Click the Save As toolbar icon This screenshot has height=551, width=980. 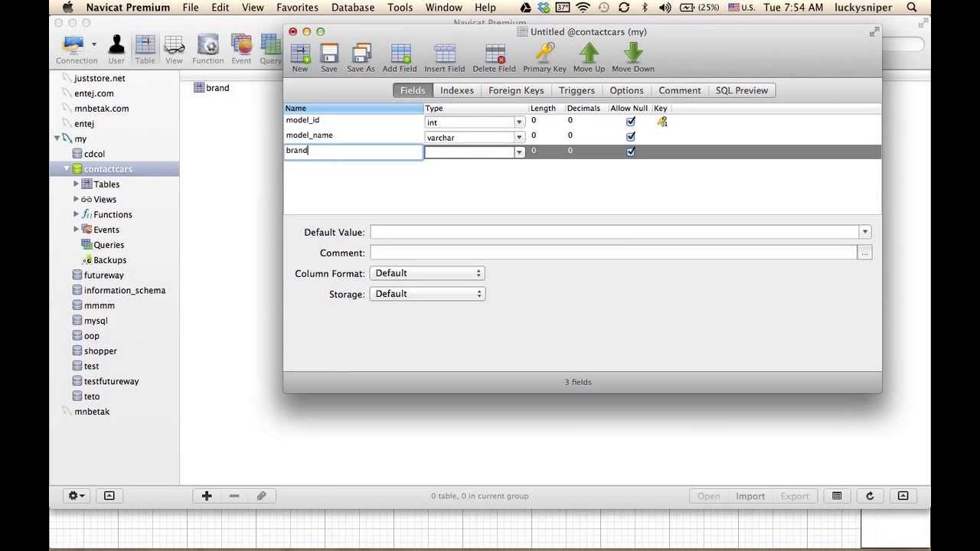361,53
